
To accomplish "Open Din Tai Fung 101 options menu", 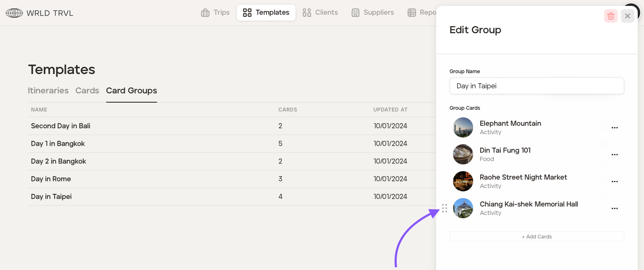I will (614, 154).
